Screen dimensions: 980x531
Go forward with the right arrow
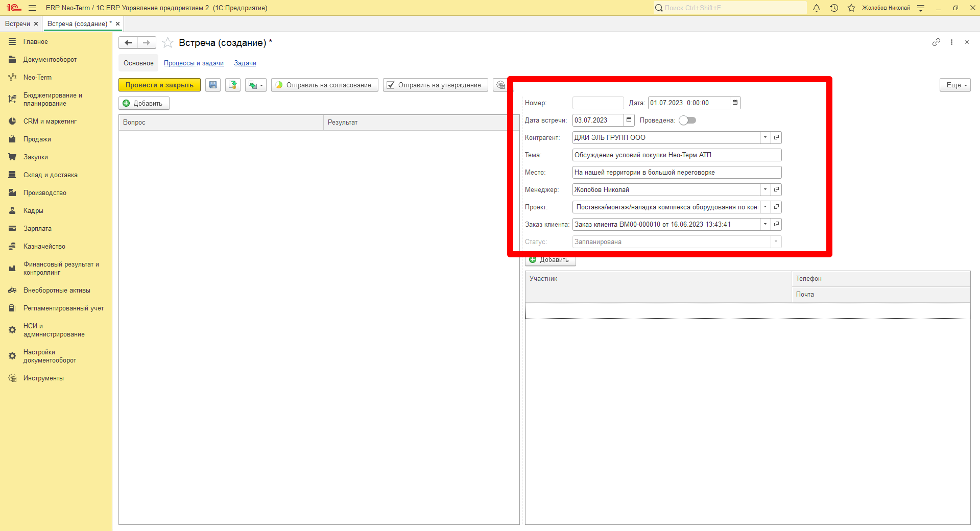147,43
